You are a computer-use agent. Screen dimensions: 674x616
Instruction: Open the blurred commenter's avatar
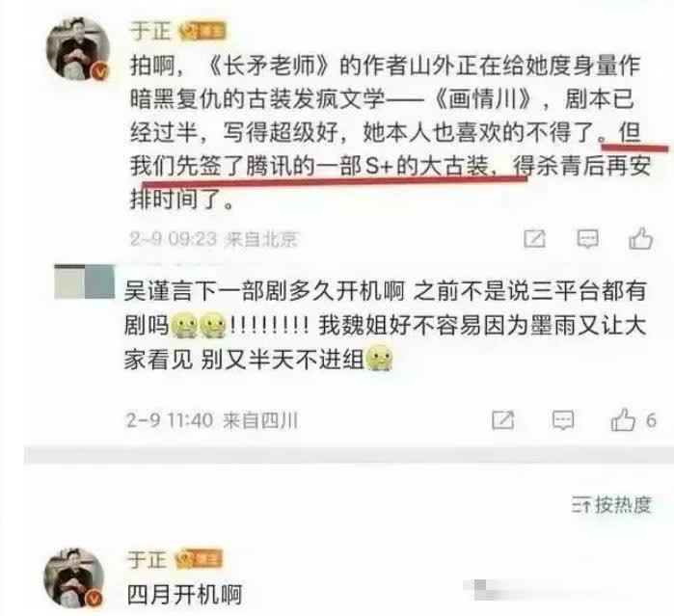(x=85, y=281)
